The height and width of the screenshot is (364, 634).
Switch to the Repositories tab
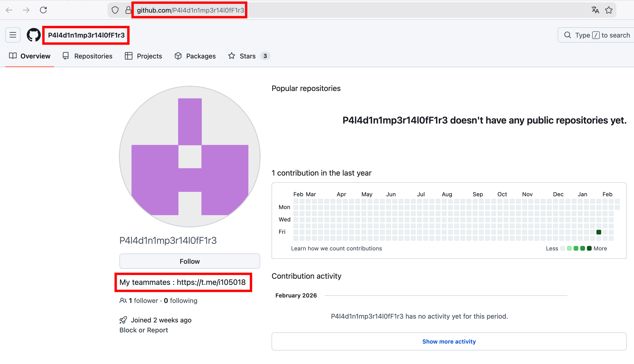click(93, 56)
